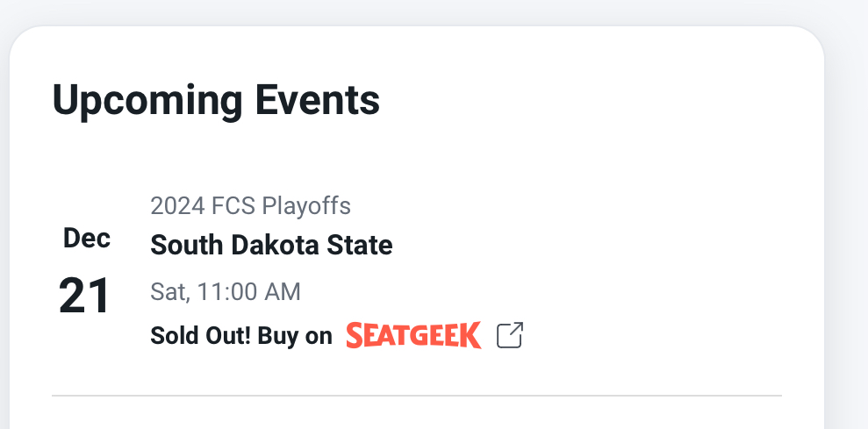Image resolution: width=868 pixels, height=429 pixels.
Task: Click the Dec month label
Action: click(x=87, y=238)
